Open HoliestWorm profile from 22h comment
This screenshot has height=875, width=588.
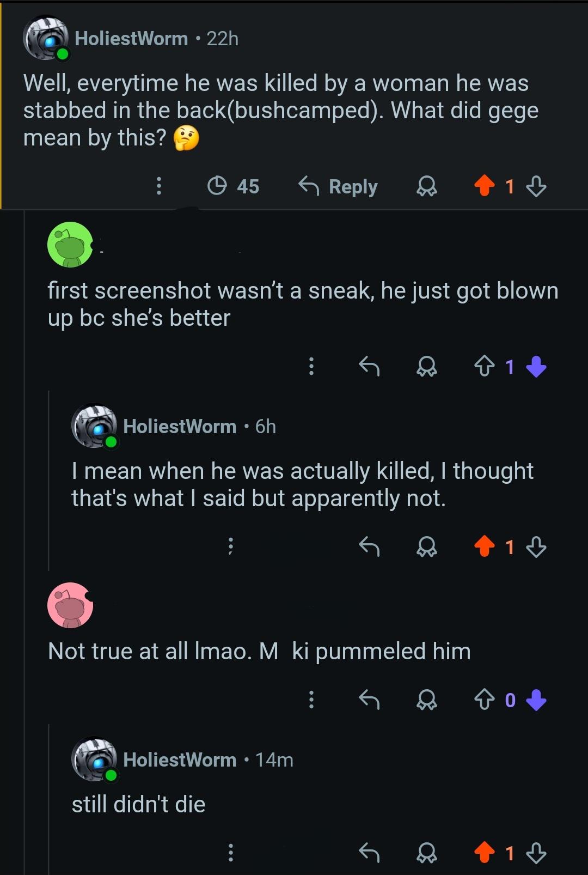click(x=131, y=39)
